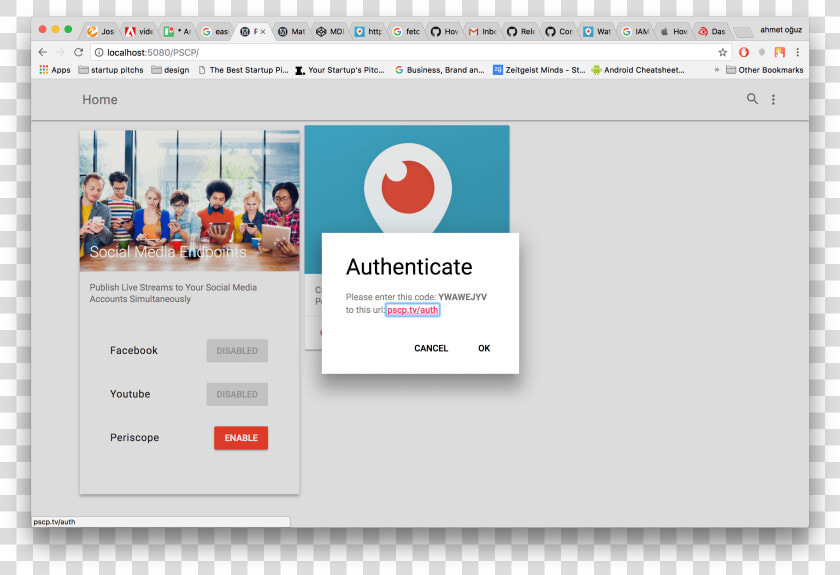Click the site info icon in address bar
The width and height of the screenshot is (840, 575).
click(x=99, y=53)
